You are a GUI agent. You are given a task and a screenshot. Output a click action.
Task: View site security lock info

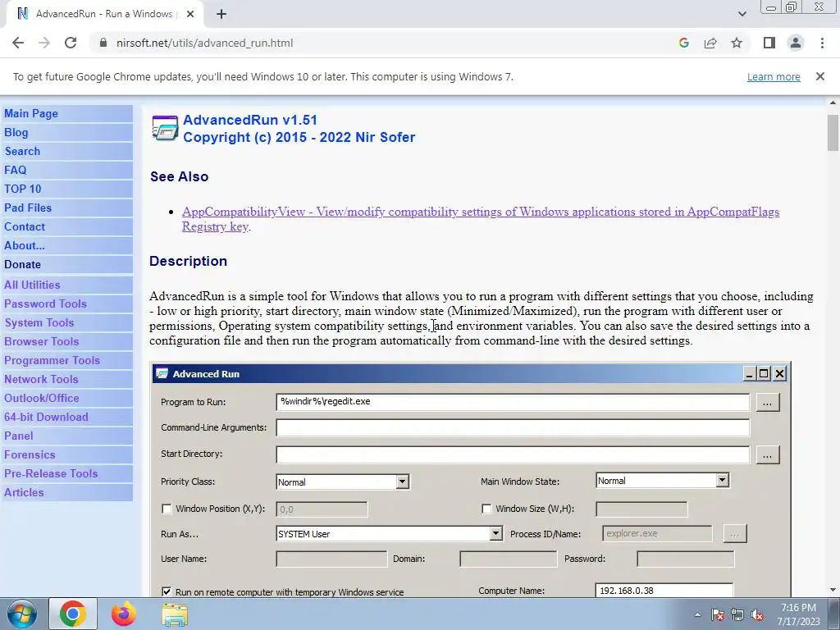tap(103, 43)
